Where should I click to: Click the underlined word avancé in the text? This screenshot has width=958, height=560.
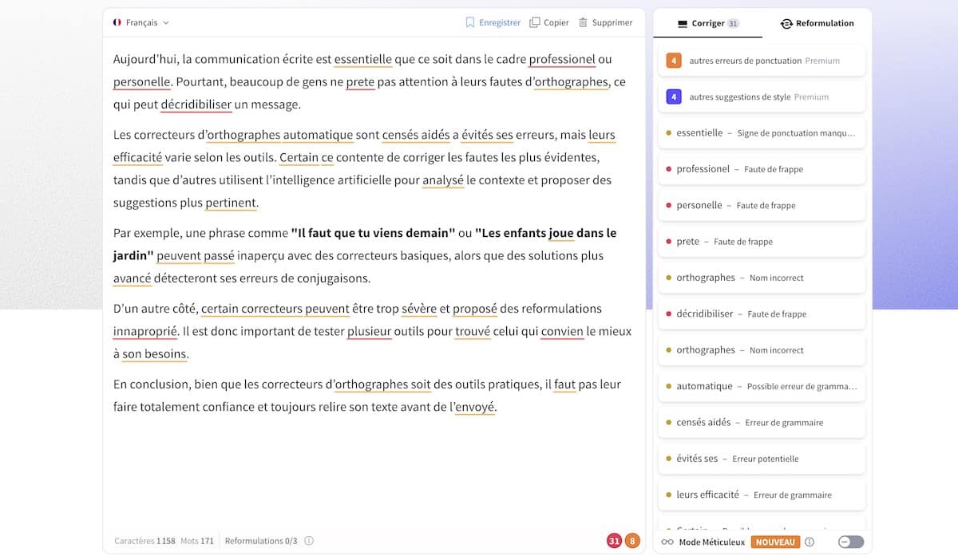132,278
